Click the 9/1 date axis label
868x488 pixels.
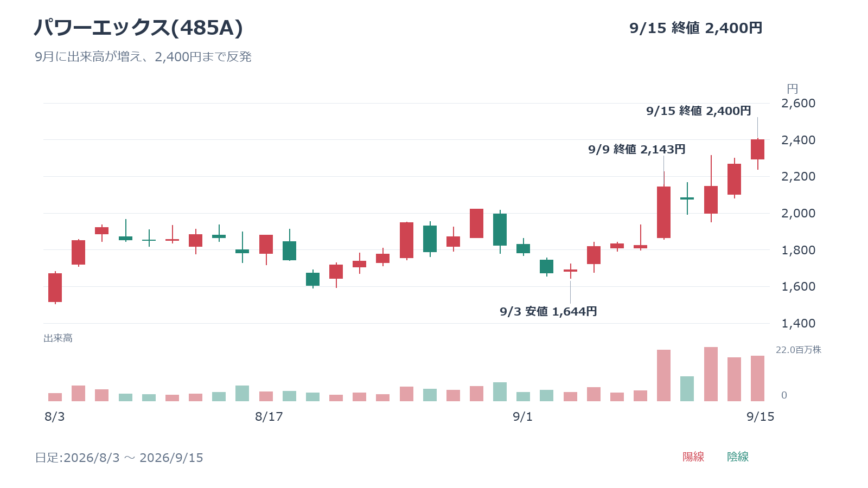[x=523, y=416]
